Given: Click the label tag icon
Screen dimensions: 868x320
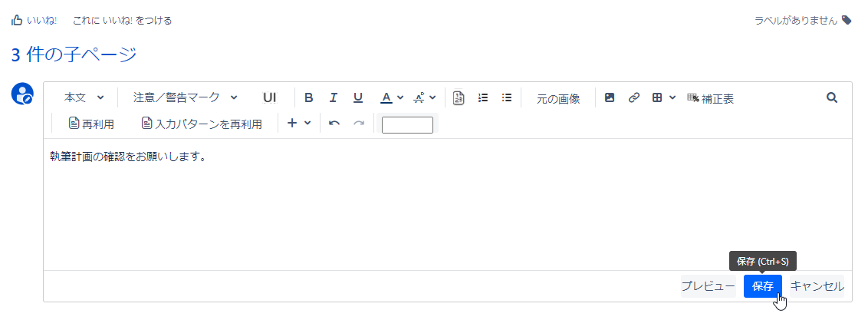Looking at the screenshot, I should click(847, 21).
